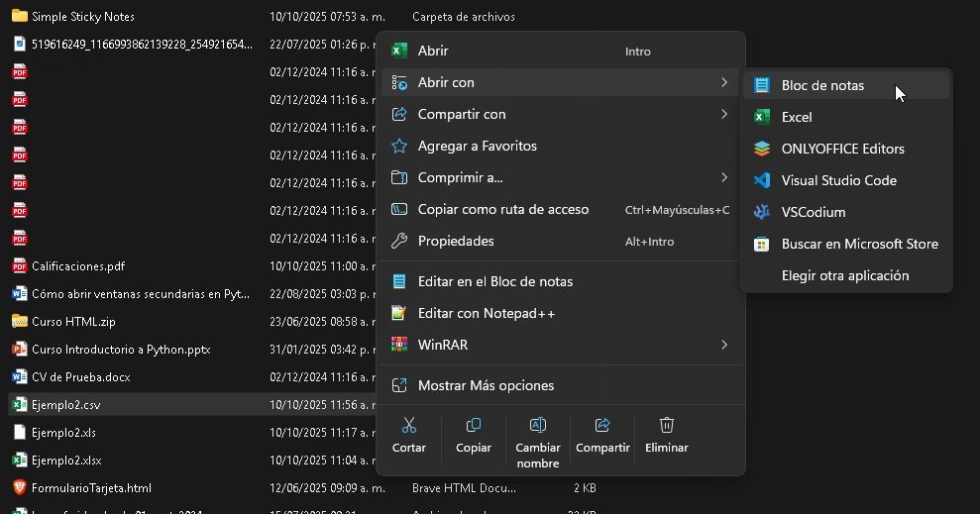
Task: Select Propiedades menu entry
Action: [x=560, y=241]
